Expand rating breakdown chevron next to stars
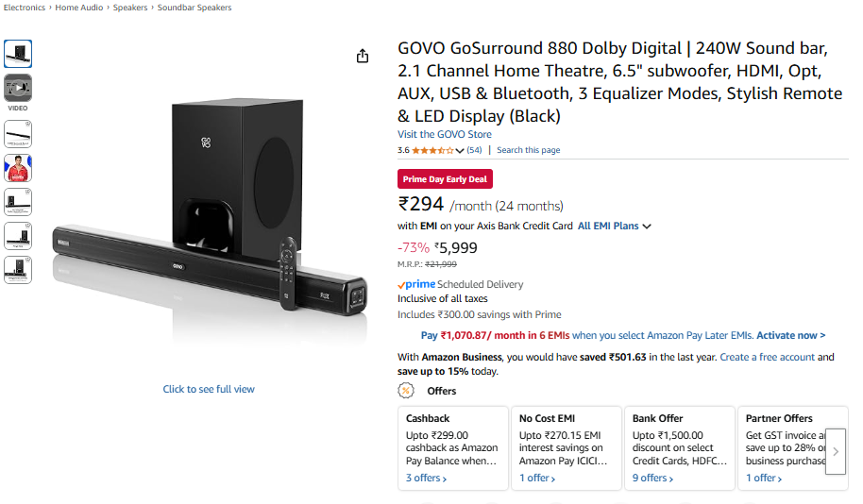Image resolution: width=863 pixels, height=504 pixels. click(460, 150)
